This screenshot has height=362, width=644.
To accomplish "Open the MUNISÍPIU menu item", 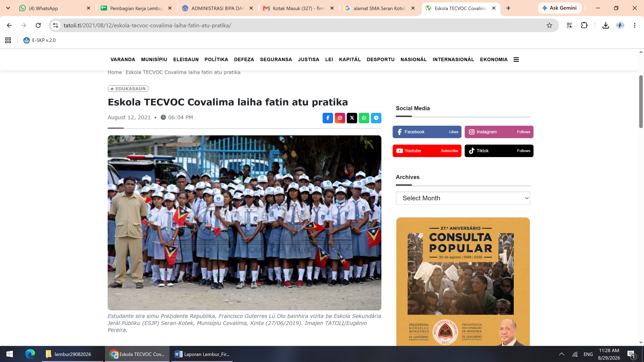I will coord(154,60).
